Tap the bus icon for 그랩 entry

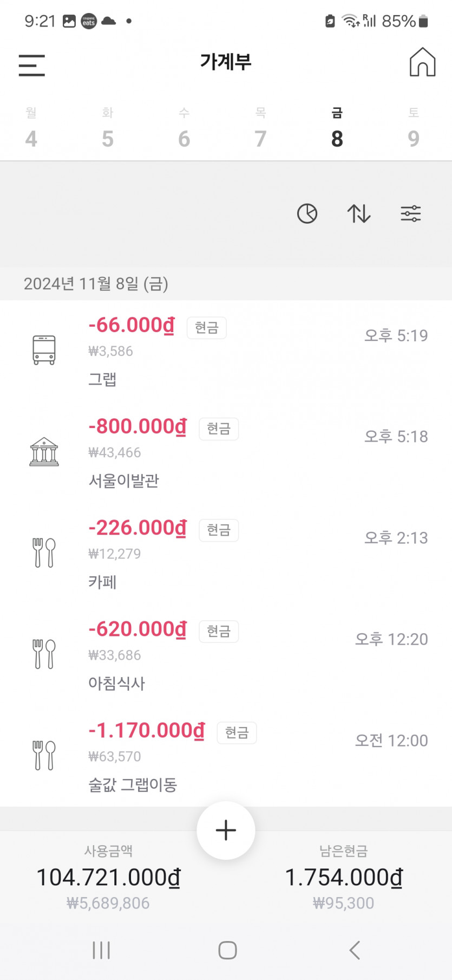44,350
